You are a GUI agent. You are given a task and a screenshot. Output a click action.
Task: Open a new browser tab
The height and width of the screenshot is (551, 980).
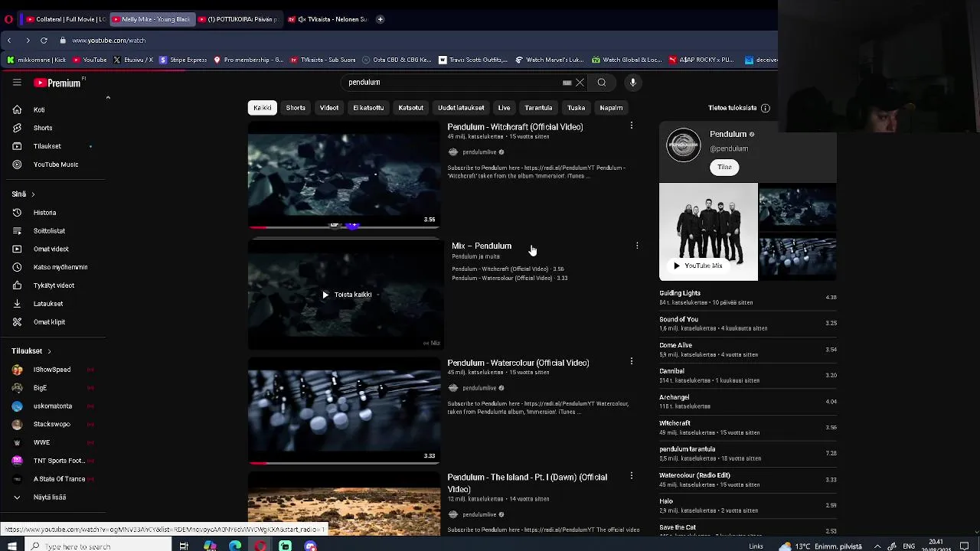click(x=381, y=19)
